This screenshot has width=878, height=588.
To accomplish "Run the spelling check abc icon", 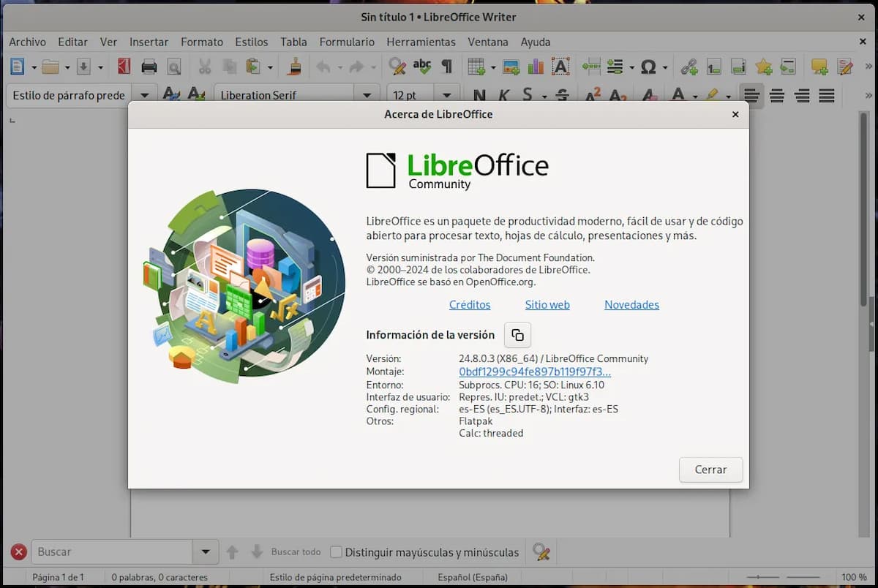I will pyautogui.click(x=422, y=67).
